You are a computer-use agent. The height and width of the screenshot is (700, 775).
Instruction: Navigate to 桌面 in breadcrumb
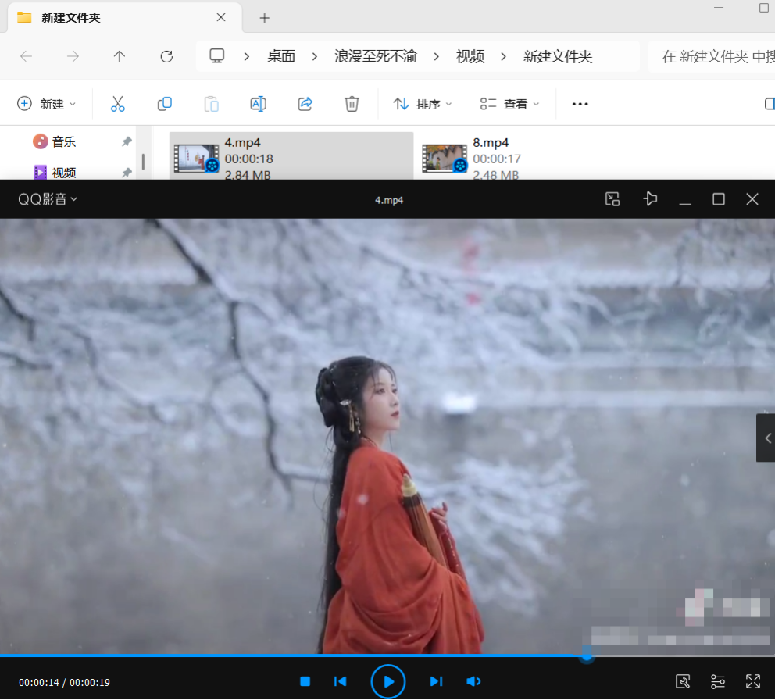[x=281, y=56]
